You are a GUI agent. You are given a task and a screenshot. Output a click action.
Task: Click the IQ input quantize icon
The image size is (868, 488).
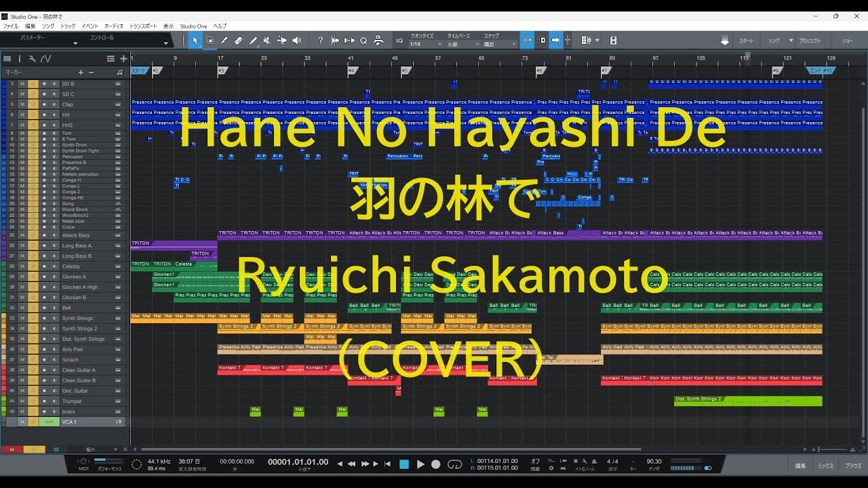[x=399, y=41]
